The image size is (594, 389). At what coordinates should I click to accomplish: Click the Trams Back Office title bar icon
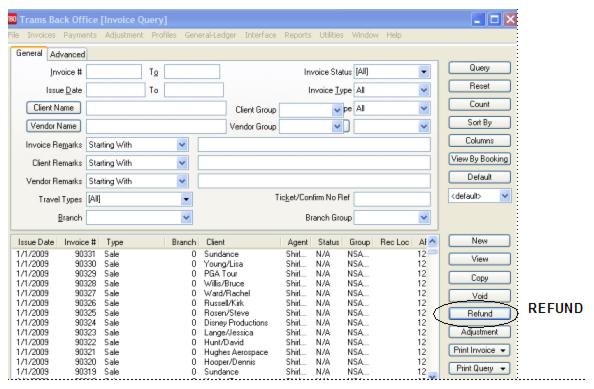tap(13, 19)
